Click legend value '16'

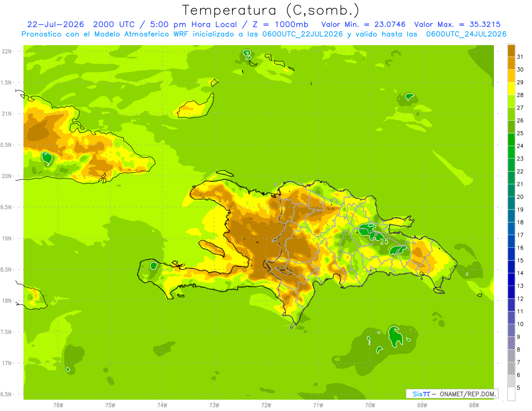(x=520, y=248)
